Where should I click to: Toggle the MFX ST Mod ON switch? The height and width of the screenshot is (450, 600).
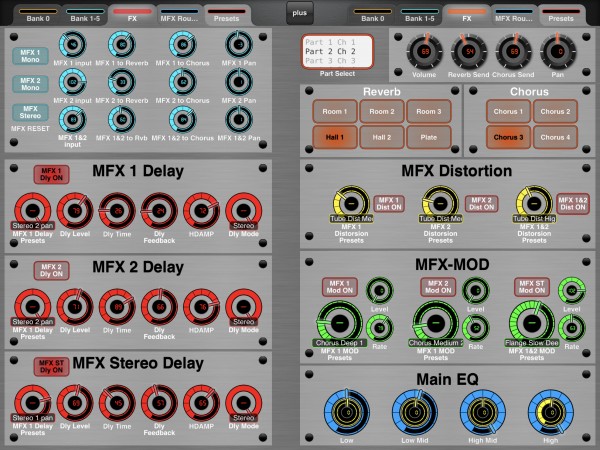pyautogui.click(x=532, y=287)
